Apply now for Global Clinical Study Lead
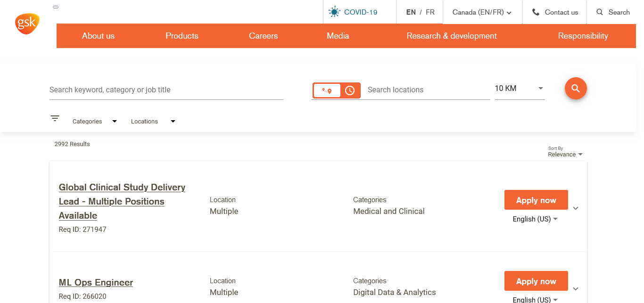Screen dimensions: 644x303 536,200
